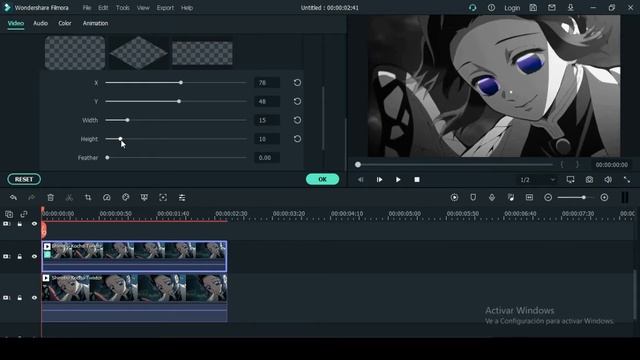Open the Export menu

point(165,8)
